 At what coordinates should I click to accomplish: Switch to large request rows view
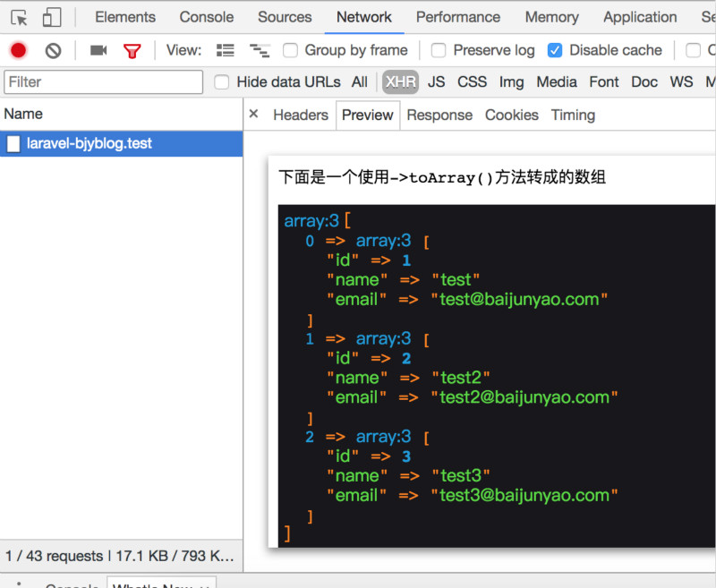point(226,50)
